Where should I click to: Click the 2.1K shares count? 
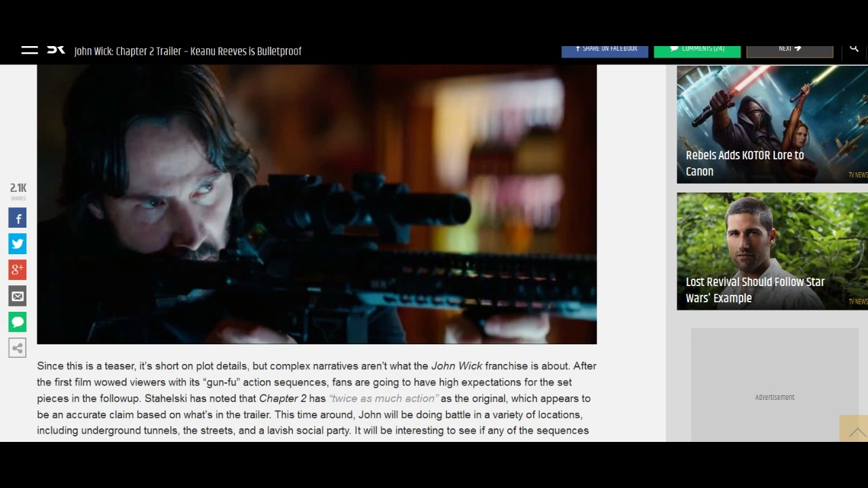18,188
